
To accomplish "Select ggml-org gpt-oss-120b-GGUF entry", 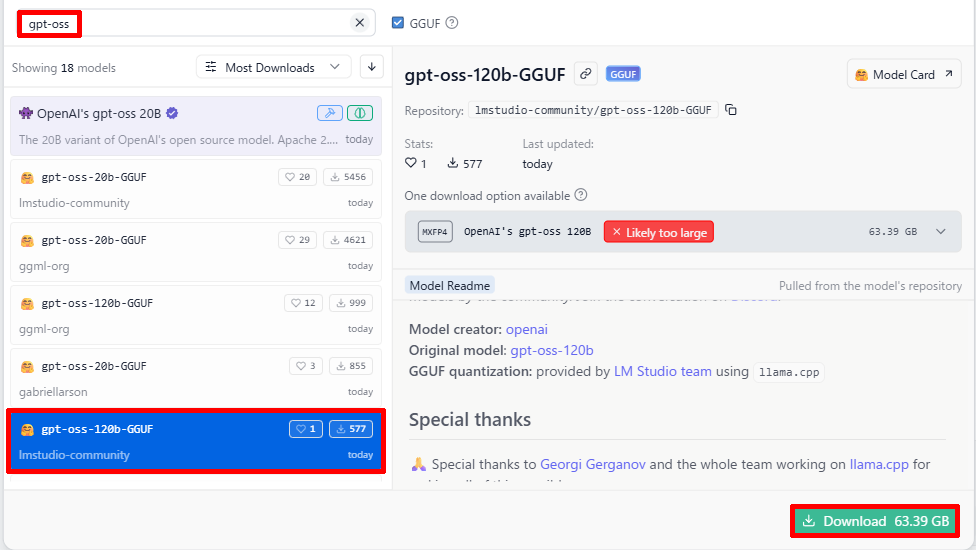I will point(196,315).
